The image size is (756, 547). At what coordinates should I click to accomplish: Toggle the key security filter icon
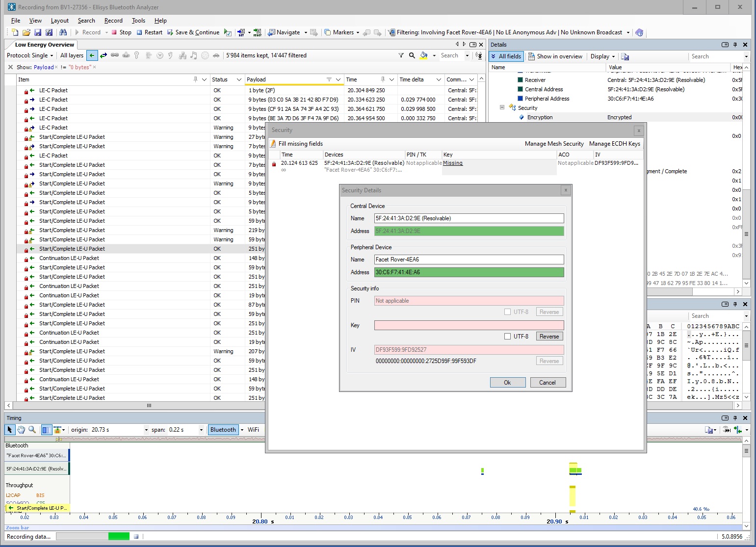[137, 55]
